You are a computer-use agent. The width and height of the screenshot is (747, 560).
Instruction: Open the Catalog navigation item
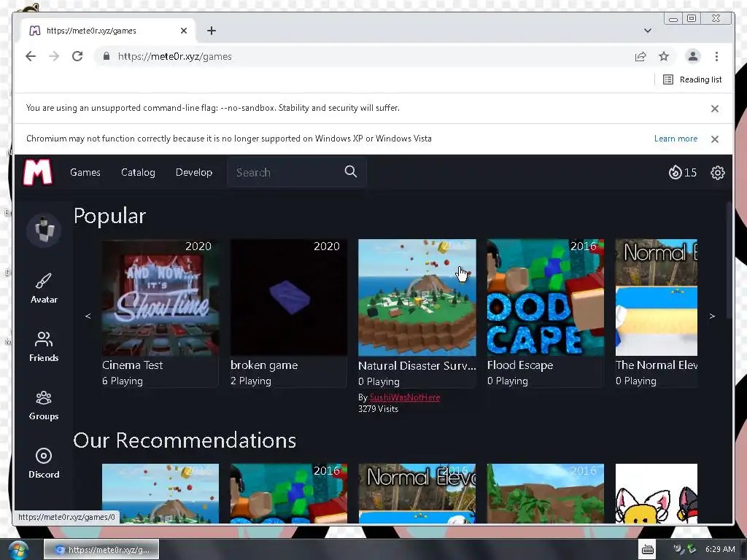point(138,172)
